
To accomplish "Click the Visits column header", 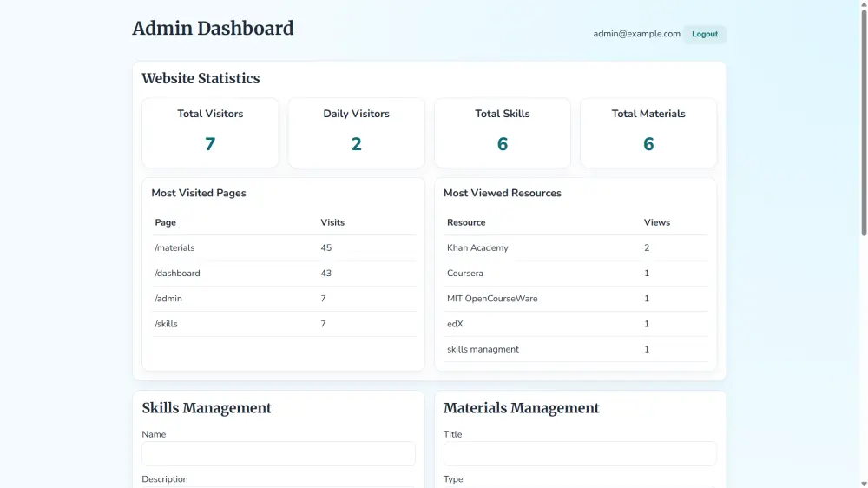I will pyautogui.click(x=332, y=223).
